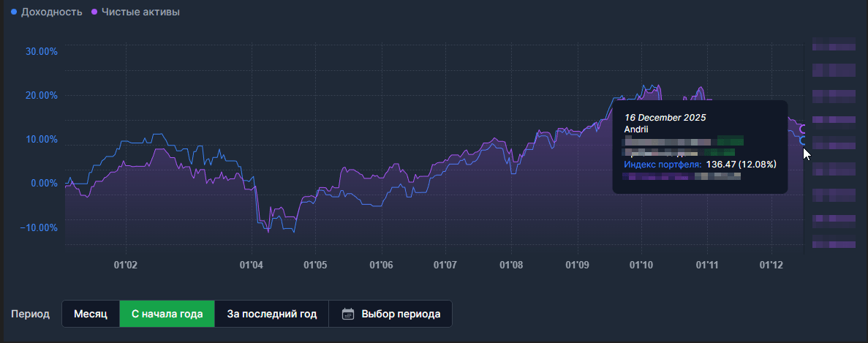This screenshot has width=868, height=343.
Task: Choose the За последний год period
Action: [x=272, y=314]
